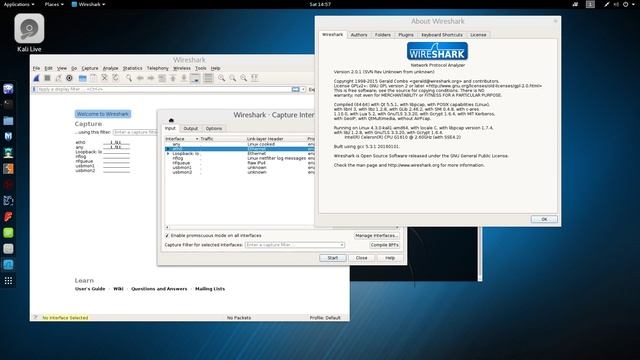Click Start in capture interfaces dialog

point(333,258)
